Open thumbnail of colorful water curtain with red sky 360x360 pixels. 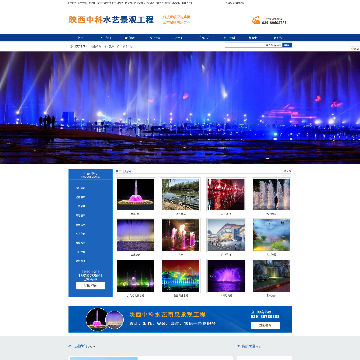tap(180, 276)
